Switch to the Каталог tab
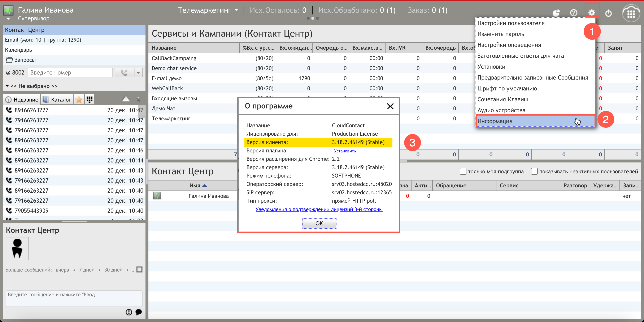The height and width of the screenshot is (322, 644). coord(57,100)
